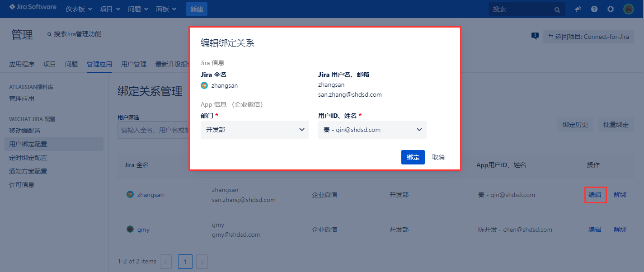Click the feedback icon beside return project
Image resolution: width=644 pixels, height=272 pixels.
click(x=535, y=36)
